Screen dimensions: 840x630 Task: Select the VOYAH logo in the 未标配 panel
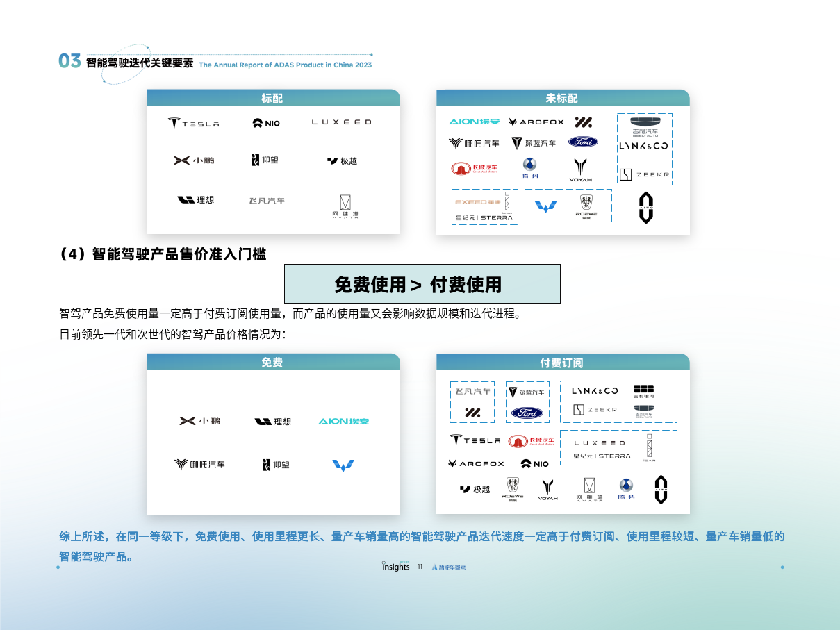coord(581,169)
